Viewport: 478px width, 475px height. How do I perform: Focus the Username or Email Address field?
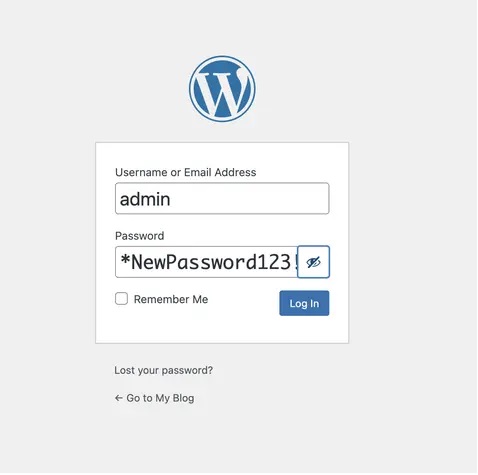(222, 198)
